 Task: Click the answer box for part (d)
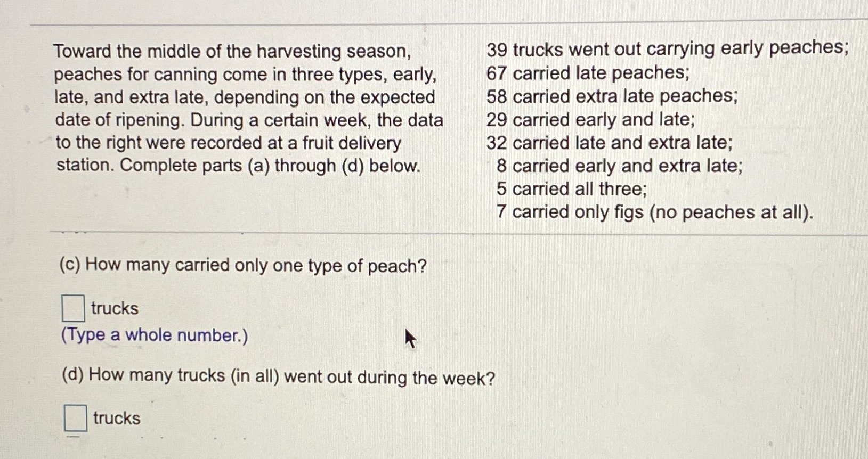coord(76,419)
